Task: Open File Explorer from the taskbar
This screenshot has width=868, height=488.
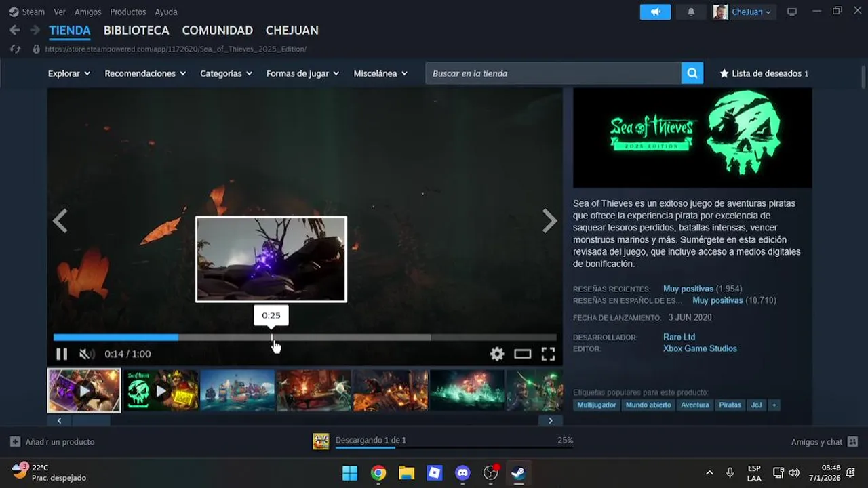Action: click(406, 473)
